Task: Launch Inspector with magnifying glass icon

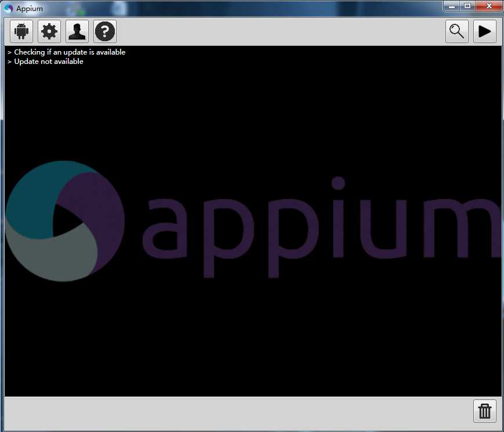Action: click(457, 31)
